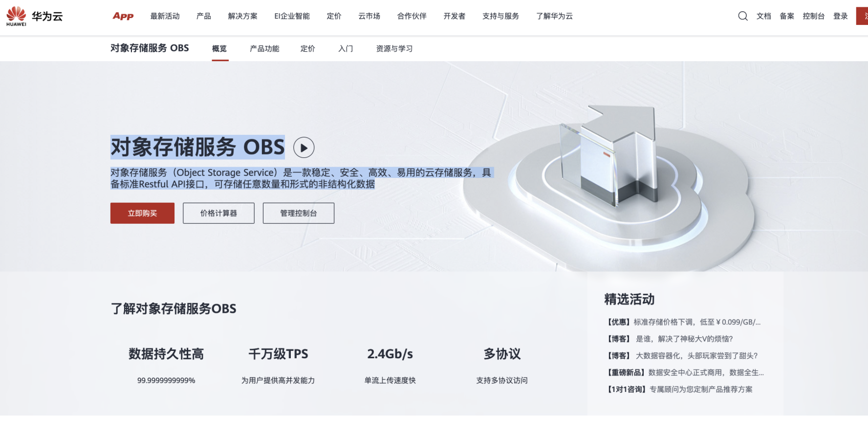The width and height of the screenshot is (868, 433).
Task: Open the 开发者 menu
Action: [x=455, y=16]
